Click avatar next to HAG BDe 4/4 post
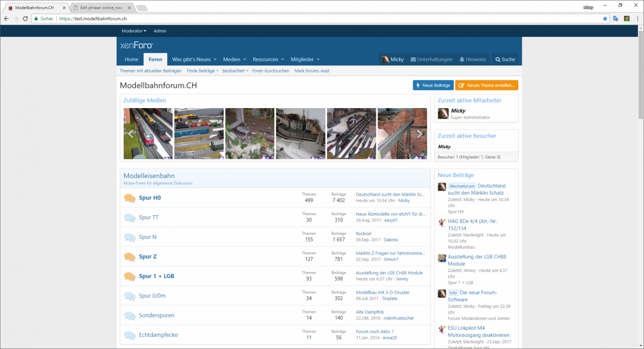 tap(442, 222)
